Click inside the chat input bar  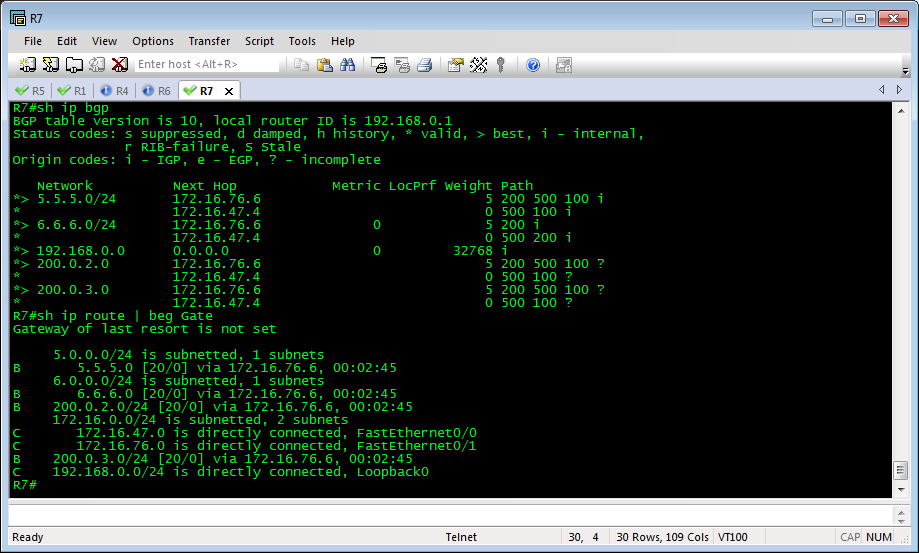point(450,516)
